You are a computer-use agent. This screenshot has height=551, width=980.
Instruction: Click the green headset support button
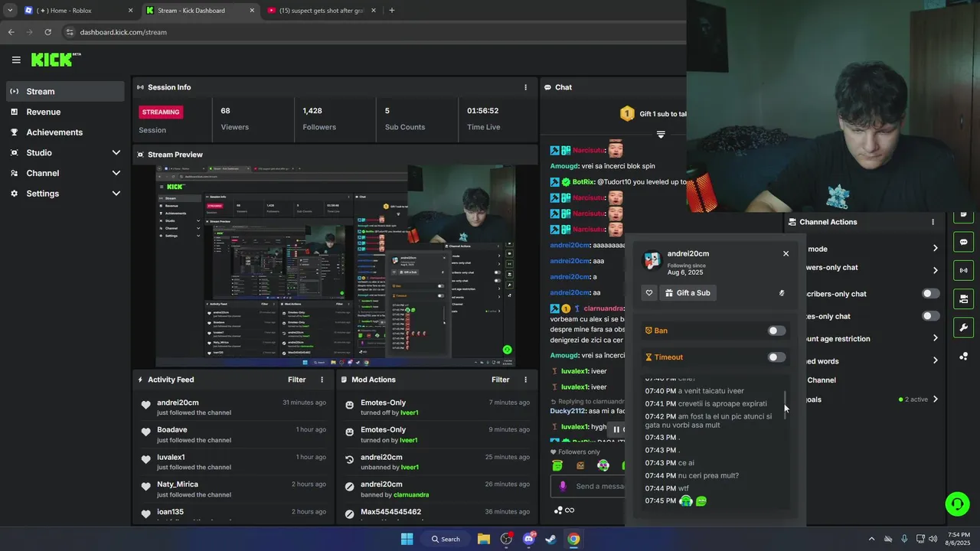pyautogui.click(x=956, y=504)
